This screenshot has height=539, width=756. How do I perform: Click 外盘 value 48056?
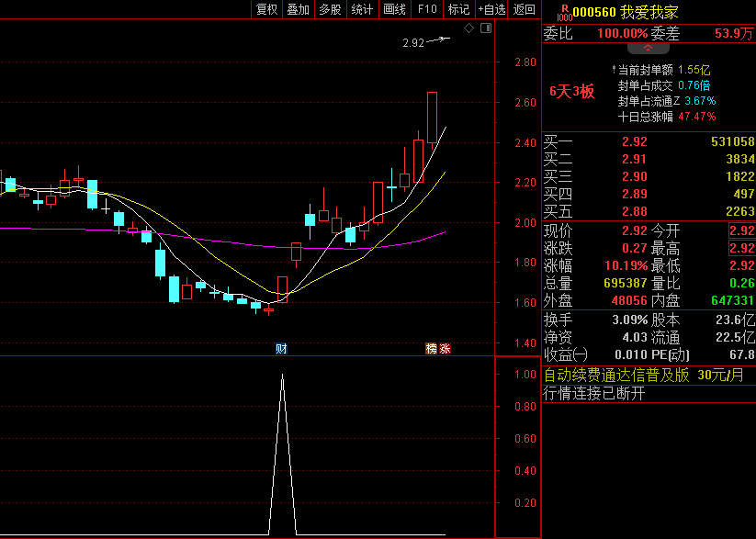[629, 300]
